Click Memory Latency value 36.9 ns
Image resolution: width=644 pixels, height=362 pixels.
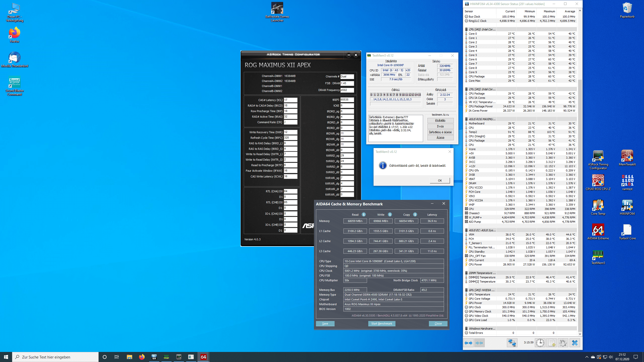(432, 221)
